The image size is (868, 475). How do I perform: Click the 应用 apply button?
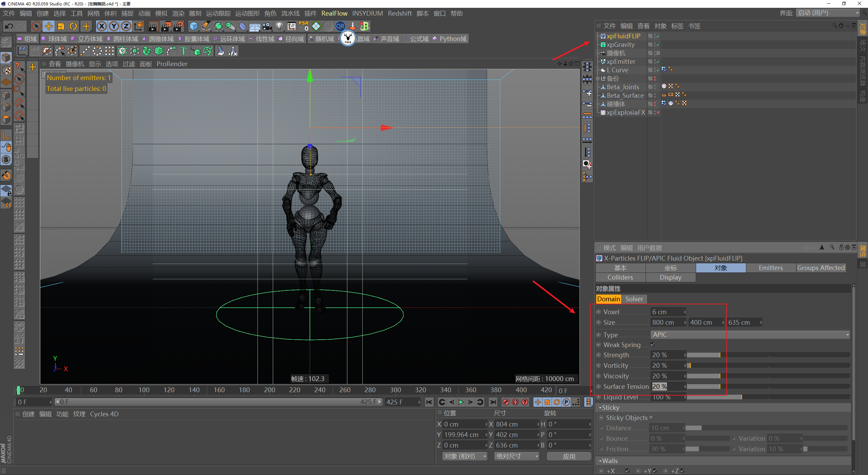(569, 456)
